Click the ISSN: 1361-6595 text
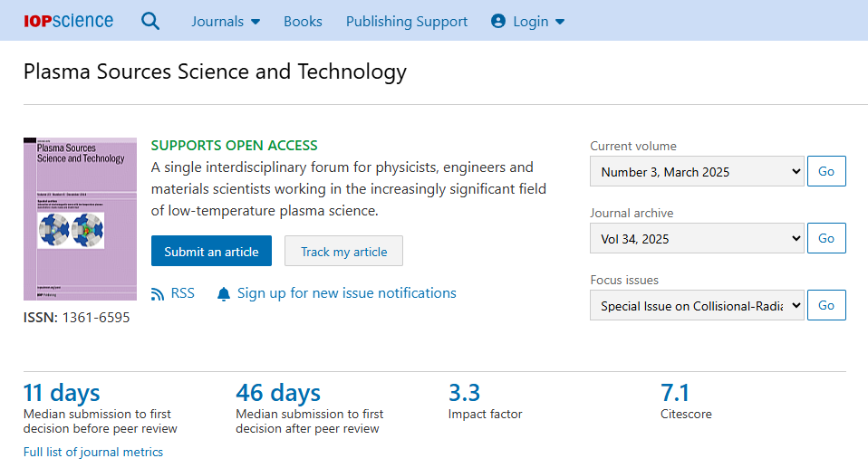Viewport: 868px width, 468px height. point(76,318)
